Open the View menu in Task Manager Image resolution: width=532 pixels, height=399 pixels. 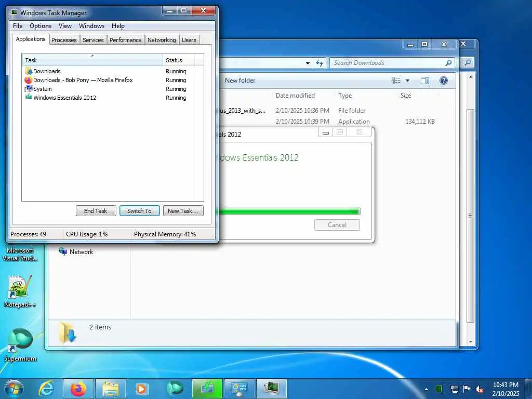click(65, 26)
